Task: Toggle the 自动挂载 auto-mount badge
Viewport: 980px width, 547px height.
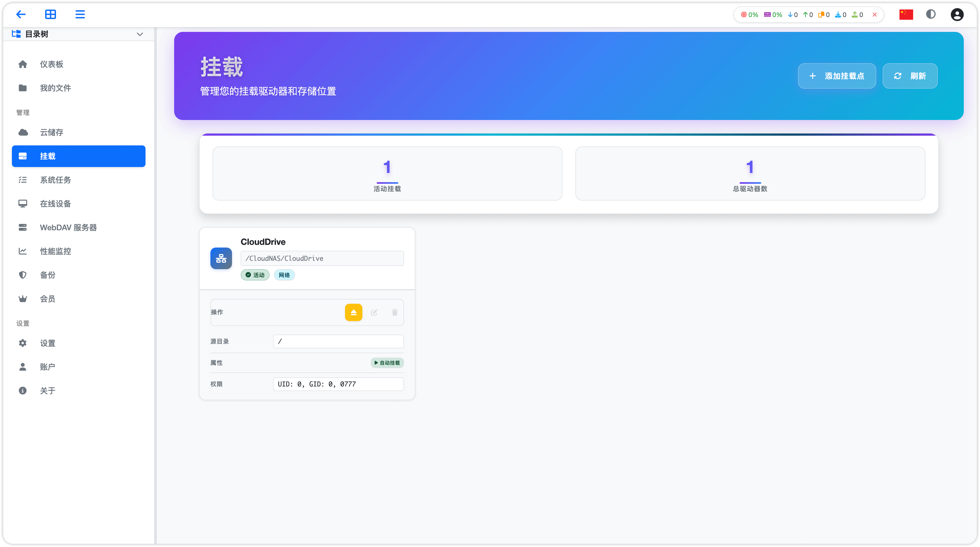Action: (x=387, y=363)
